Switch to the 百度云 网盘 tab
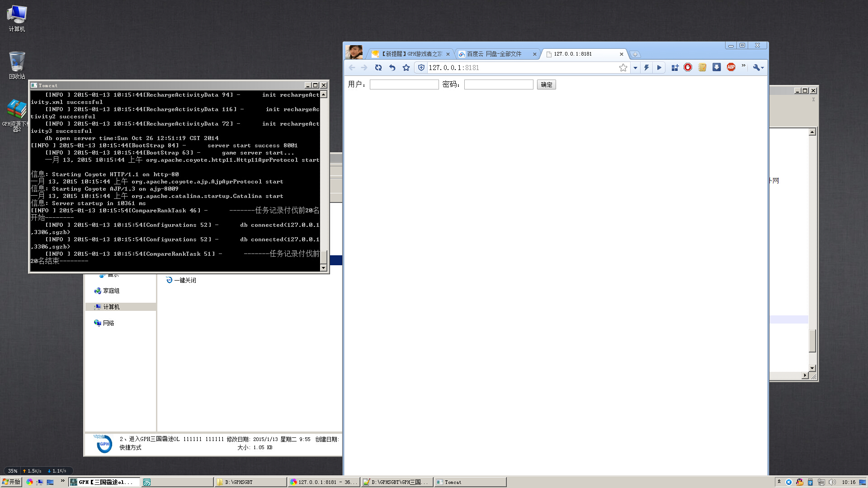The width and height of the screenshot is (868, 488). [x=494, y=54]
